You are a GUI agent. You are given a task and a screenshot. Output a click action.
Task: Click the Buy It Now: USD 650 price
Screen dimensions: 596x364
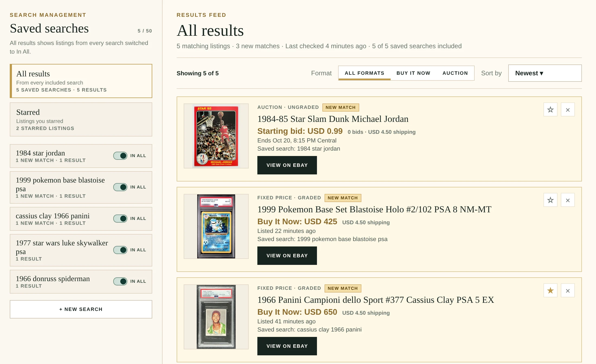297,312
